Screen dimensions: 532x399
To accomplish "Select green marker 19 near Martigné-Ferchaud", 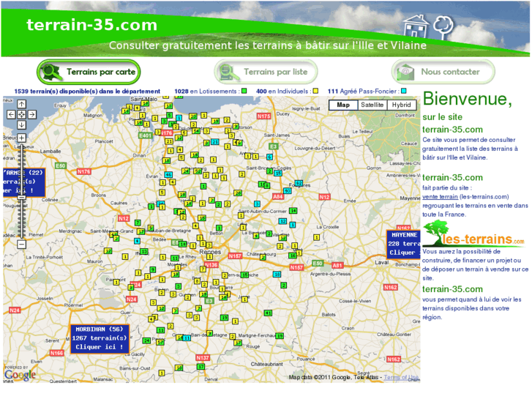I will [280, 336].
